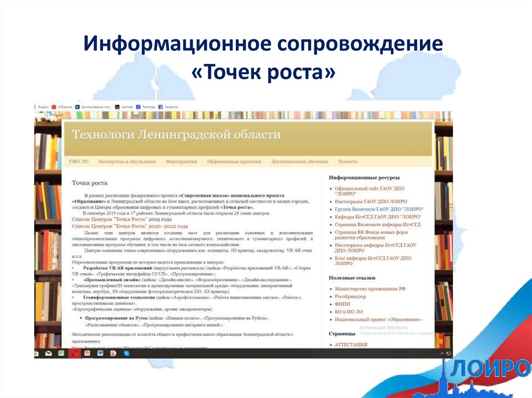Expand the 'Ещё' dropdown in the blog bar
532x398 pixels.
[x=58, y=115]
